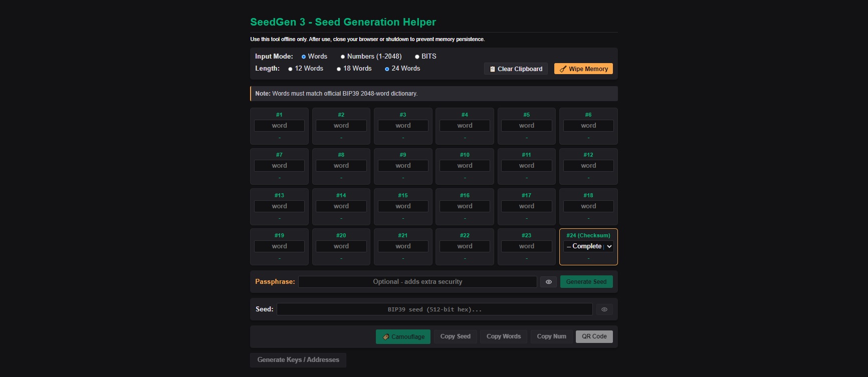Click the Seed: label
Screen dimensions: 868x377
[x=265, y=309]
